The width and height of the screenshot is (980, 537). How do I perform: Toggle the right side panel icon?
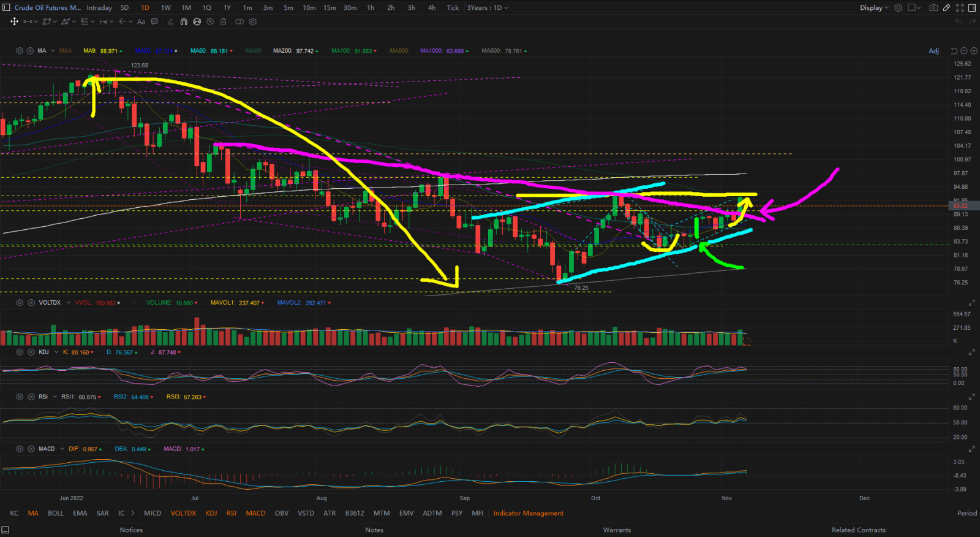click(x=973, y=8)
